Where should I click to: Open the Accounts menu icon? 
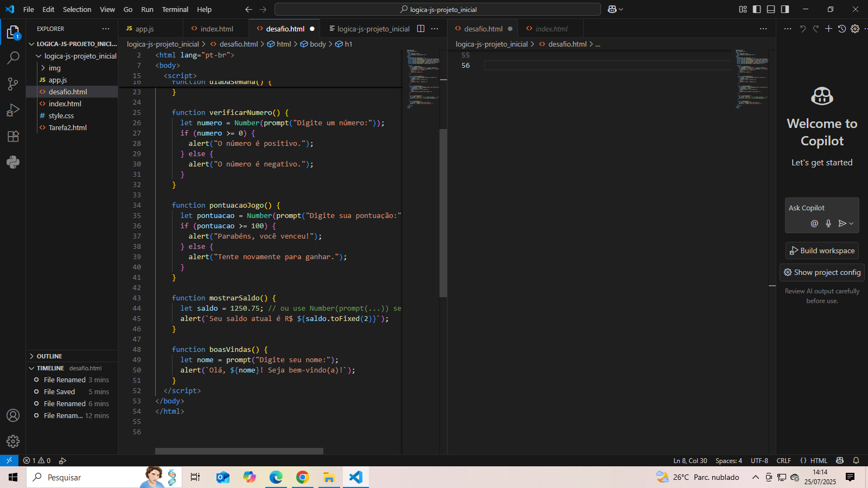tap(13, 415)
